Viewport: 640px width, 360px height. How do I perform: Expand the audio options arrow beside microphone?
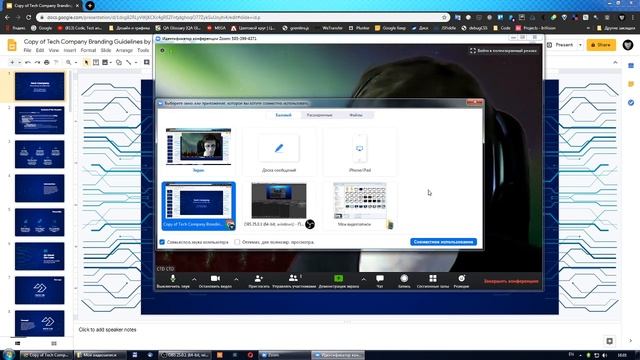pos(194,279)
